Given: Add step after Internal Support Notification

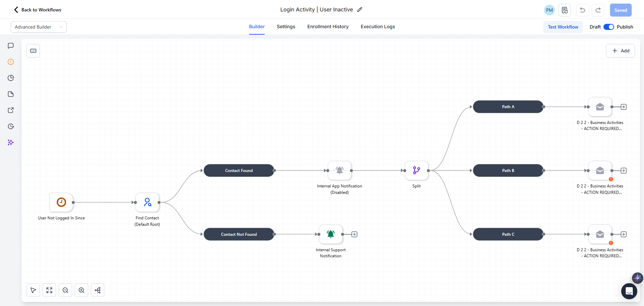Looking at the screenshot, I should click(354, 234).
